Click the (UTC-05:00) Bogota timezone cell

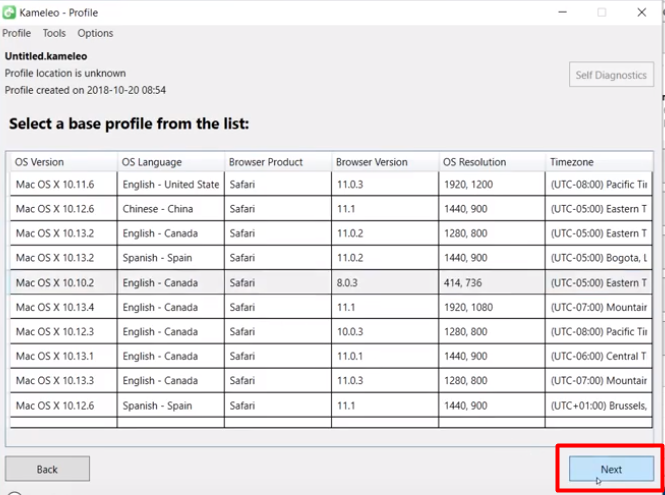[x=599, y=258]
